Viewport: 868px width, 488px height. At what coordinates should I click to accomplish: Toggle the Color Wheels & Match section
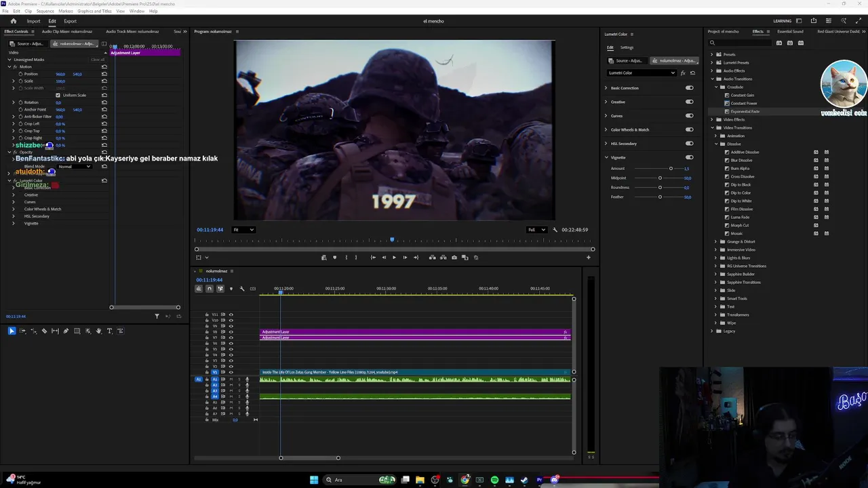[x=690, y=129]
